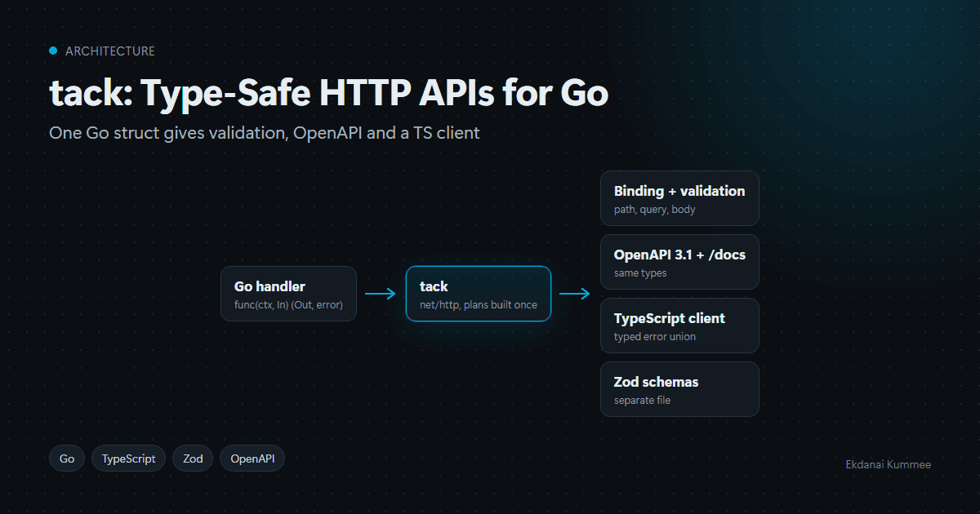Click the Zod tag pill
980x514 pixels.
tap(193, 459)
